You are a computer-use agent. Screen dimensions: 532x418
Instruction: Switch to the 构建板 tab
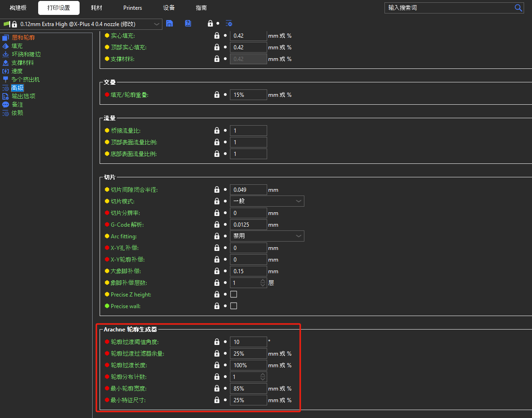click(18, 8)
